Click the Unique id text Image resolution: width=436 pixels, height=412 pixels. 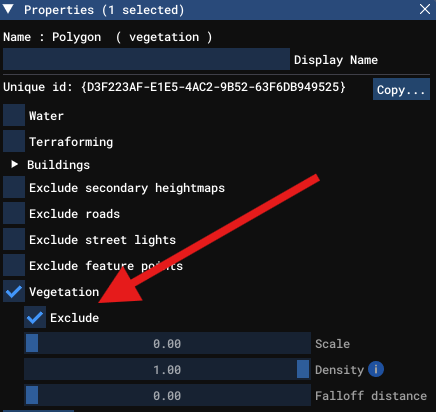tap(174, 87)
